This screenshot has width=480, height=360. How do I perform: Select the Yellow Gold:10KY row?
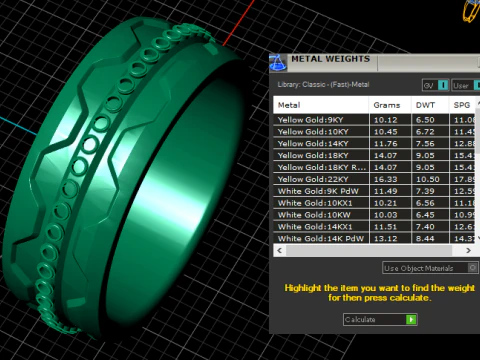click(375, 132)
